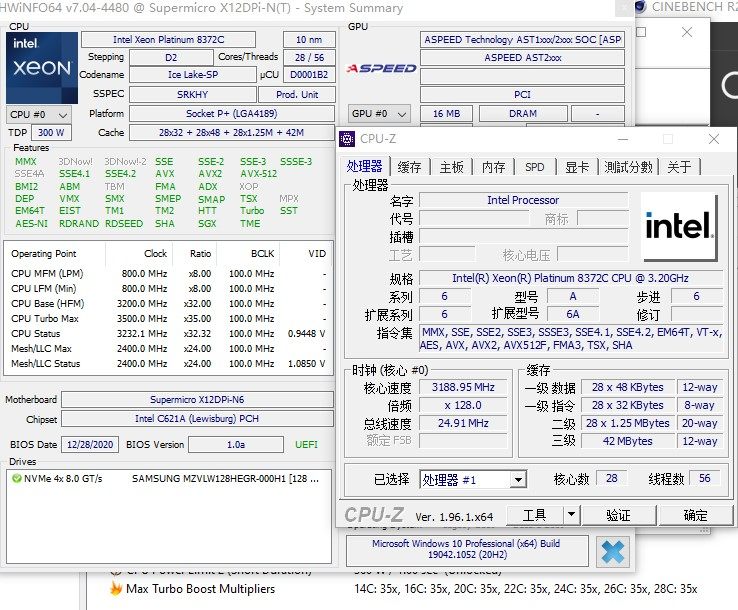Close the CPU-Z window
Viewport: 738px width, 610px height.
714,139
